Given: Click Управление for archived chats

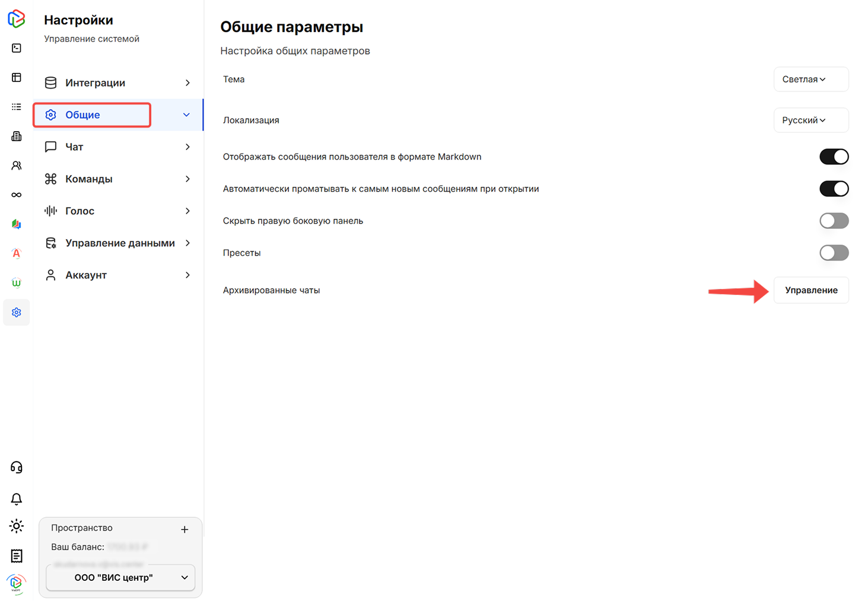Looking at the screenshot, I should (810, 290).
